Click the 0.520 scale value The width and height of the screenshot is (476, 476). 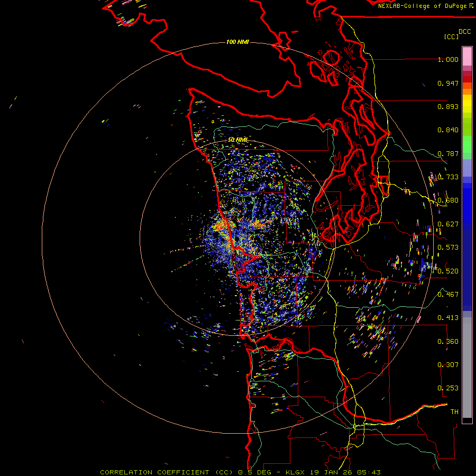(x=448, y=271)
